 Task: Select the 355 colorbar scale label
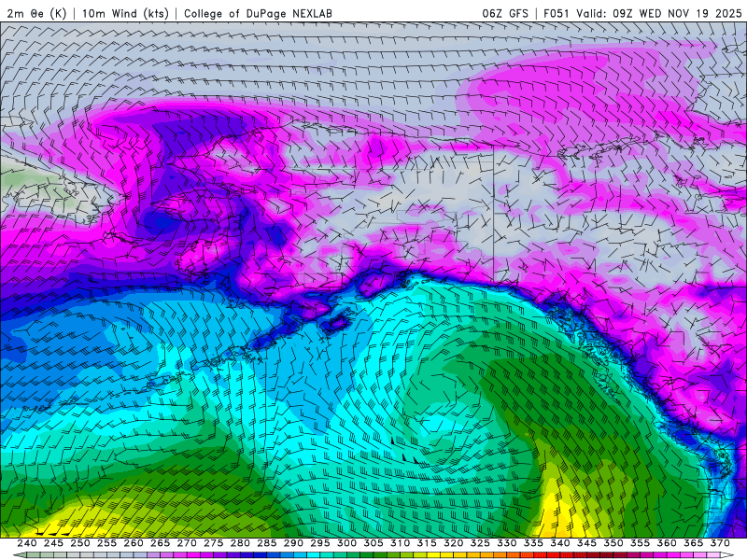641,543
